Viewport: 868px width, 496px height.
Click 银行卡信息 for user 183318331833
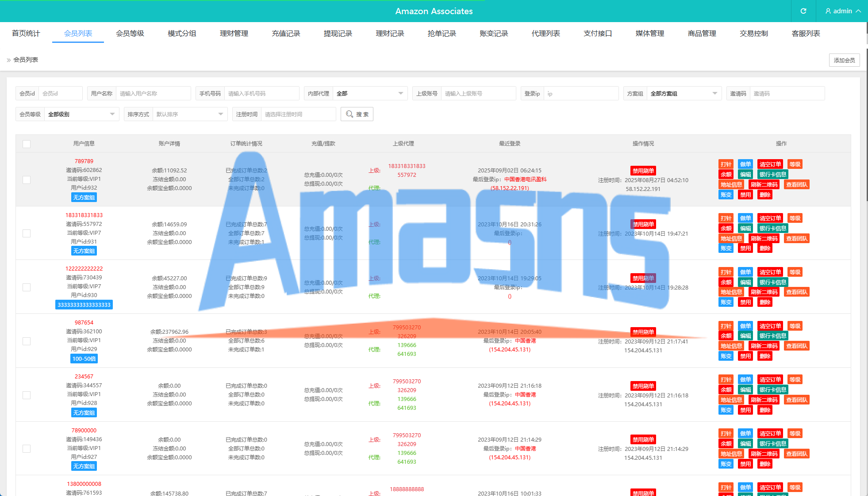pyautogui.click(x=772, y=229)
